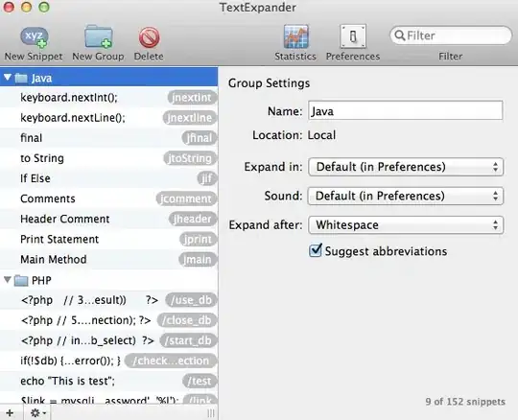Collapse the PHP group disclosure triangle
Image resolution: width=518 pixels, height=420 pixels.
(x=8, y=280)
